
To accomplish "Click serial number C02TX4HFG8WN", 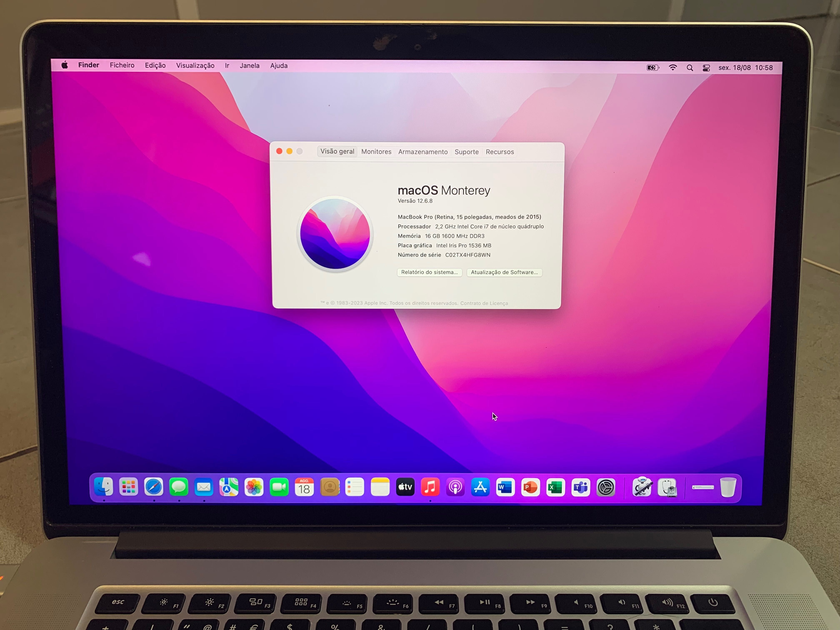I will tap(467, 255).
